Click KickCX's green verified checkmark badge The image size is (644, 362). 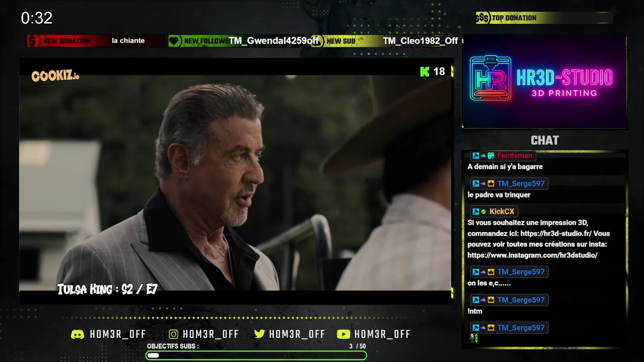pyautogui.click(x=484, y=212)
